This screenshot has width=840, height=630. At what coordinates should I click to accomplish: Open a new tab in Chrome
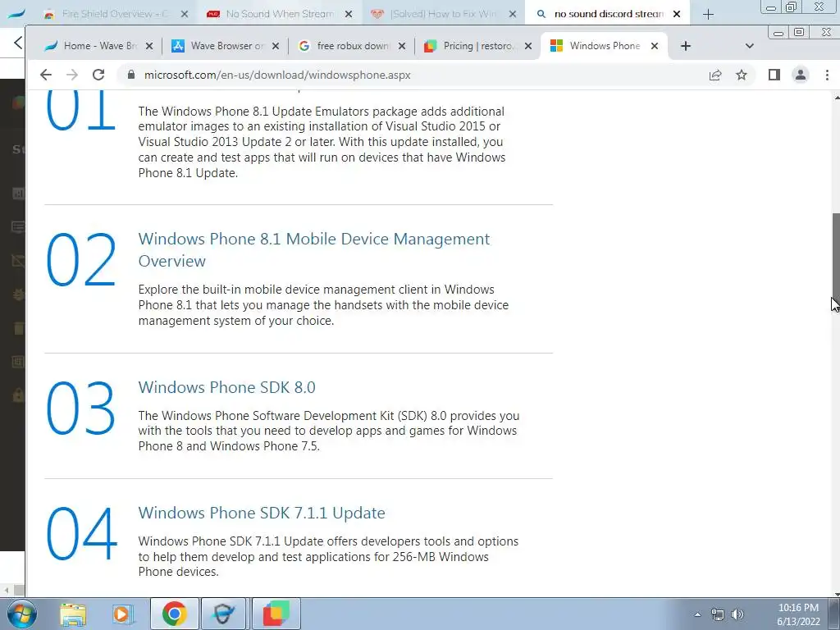(x=686, y=46)
